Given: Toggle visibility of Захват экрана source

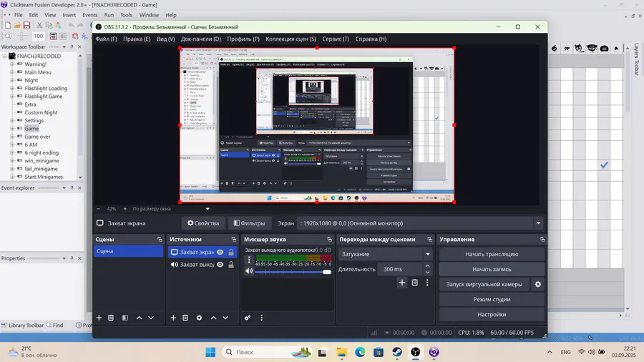Looking at the screenshot, I should pos(220,252).
